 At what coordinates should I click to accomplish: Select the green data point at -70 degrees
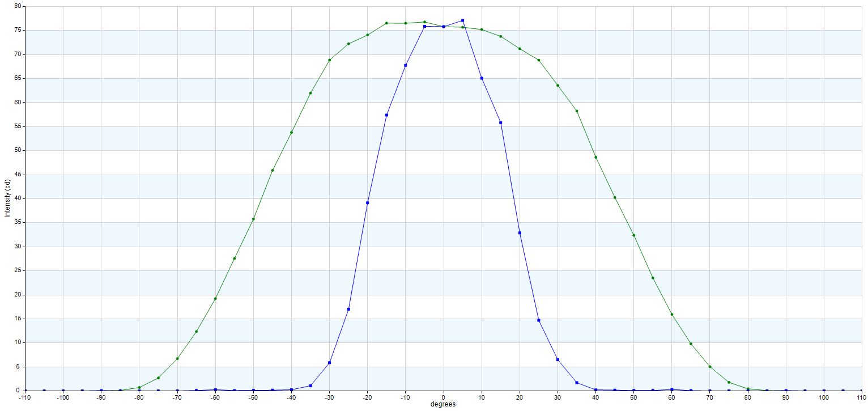177,358
